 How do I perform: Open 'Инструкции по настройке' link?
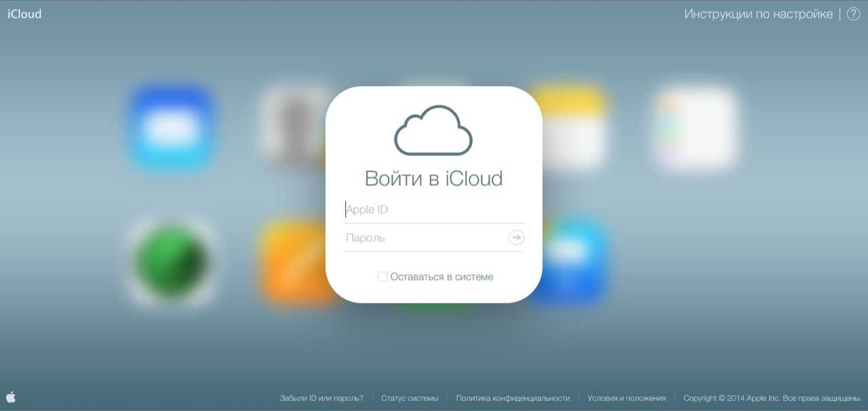click(x=758, y=14)
